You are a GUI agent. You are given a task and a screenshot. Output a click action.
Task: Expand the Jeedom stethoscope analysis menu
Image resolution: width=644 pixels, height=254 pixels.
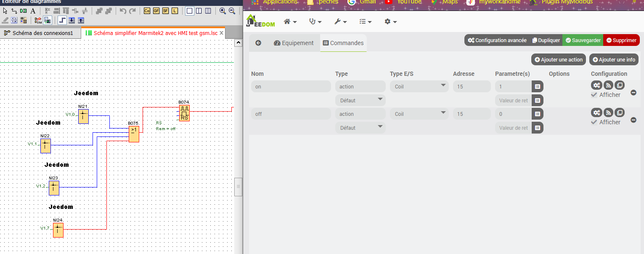pyautogui.click(x=315, y=21)
